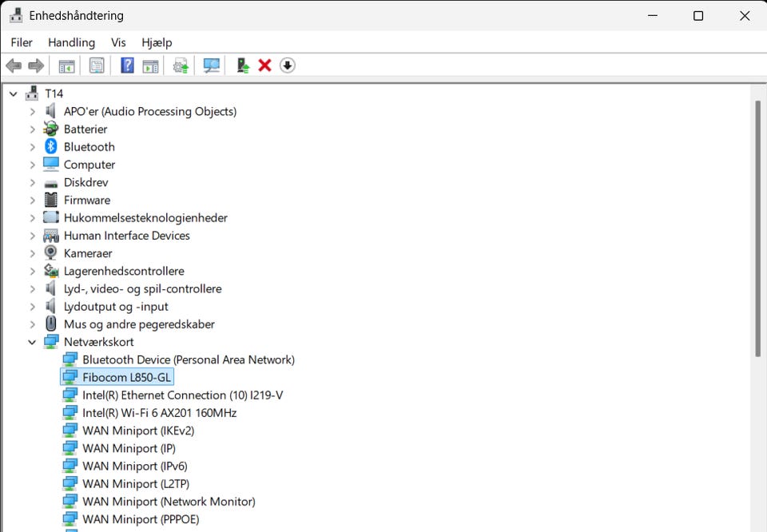Click the Computer monitor icon

(x=51, y=165)
